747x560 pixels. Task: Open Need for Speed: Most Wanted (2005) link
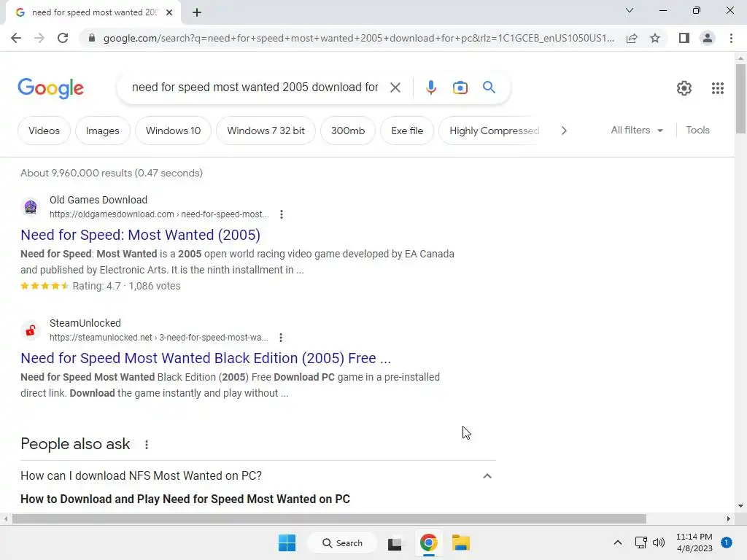point(141,235)
